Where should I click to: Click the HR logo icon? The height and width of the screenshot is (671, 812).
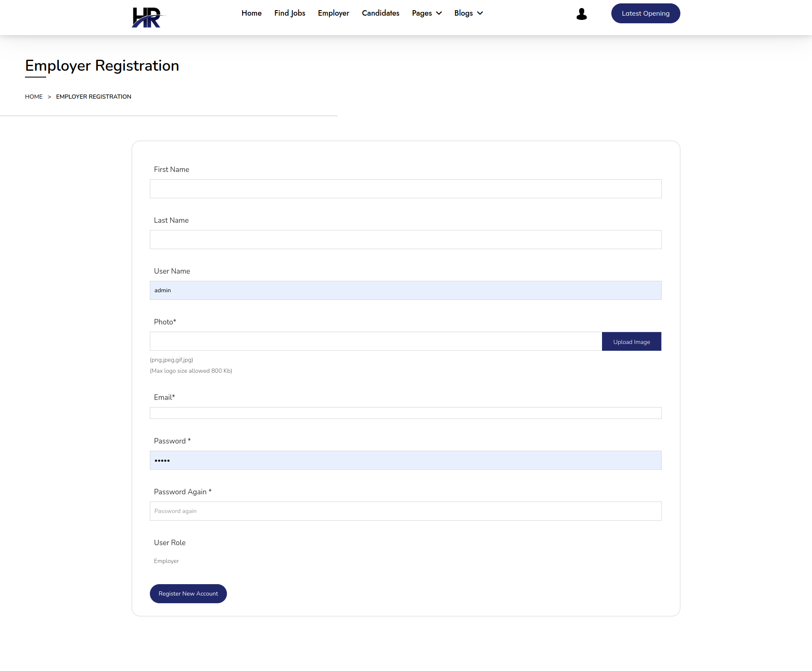[x=147, y=17]
